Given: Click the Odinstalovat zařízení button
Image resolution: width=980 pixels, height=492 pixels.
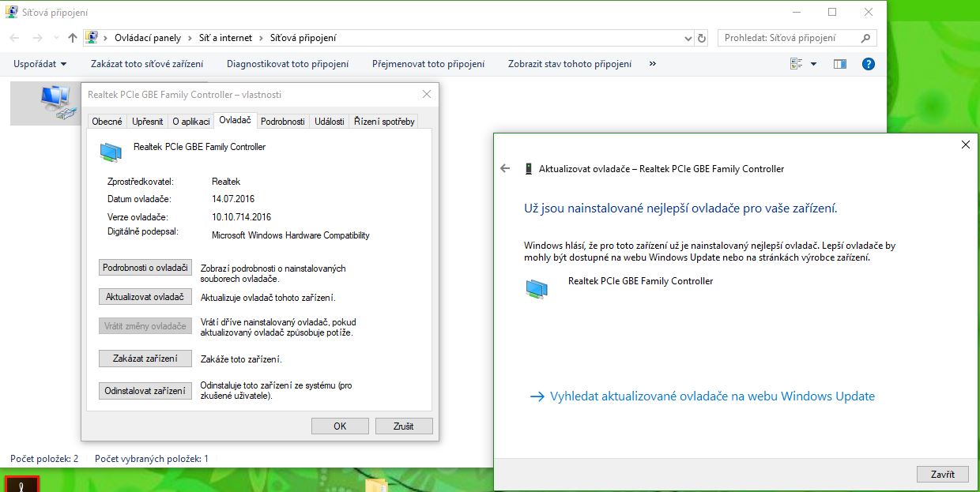Looking at the screenshot, I should (x=145, y=391).
